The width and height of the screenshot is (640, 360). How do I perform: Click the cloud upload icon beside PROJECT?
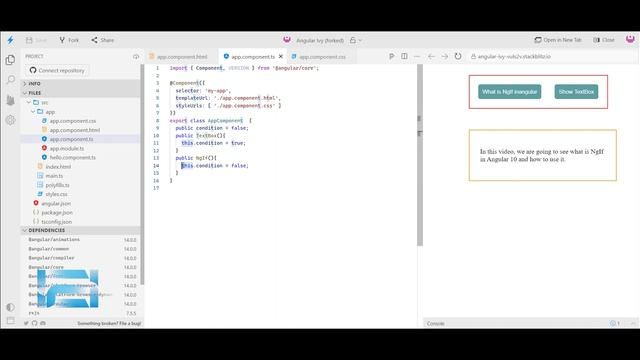tap(136, 56)
